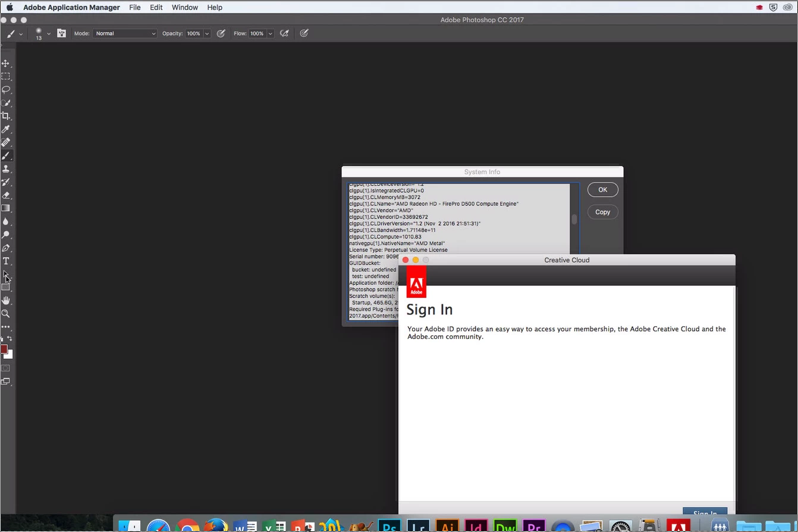This screenshot has height=532, width=798.
Task: Select the Rectangle shape tool
Action: (x=6, y=287)
